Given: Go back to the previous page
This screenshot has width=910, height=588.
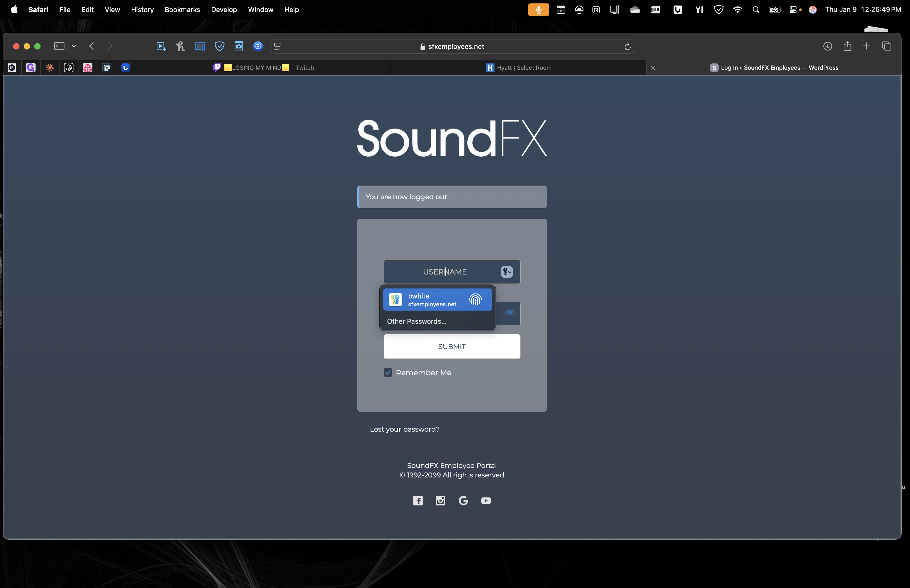Looking at the screenshot, I should point(91,46).
